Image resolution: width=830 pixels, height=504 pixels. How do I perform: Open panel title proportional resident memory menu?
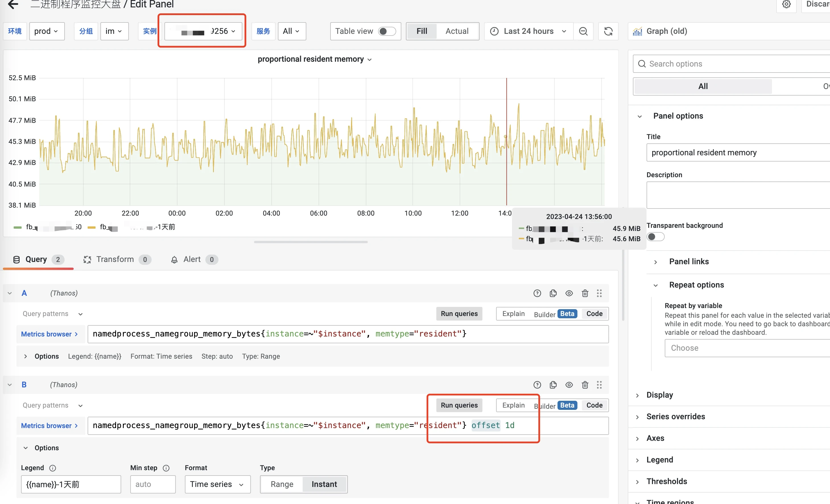315,59
